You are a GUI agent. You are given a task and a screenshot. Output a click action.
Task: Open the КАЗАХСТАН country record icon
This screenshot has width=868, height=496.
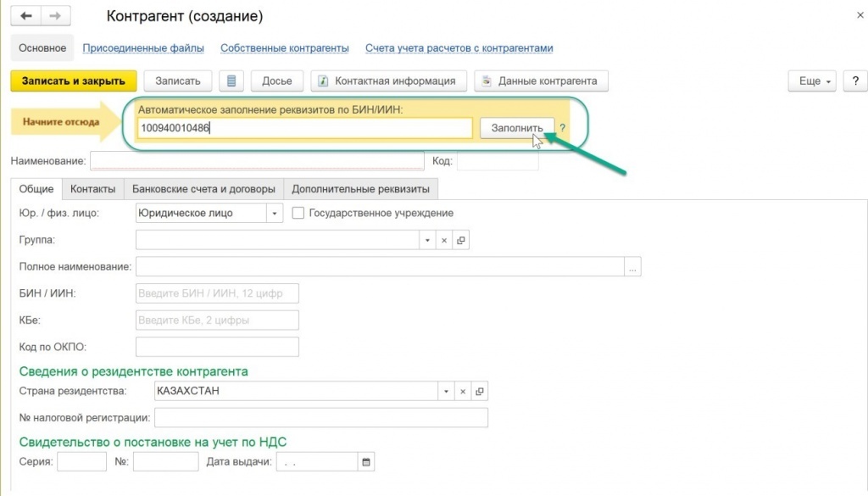tap(480, 392)
